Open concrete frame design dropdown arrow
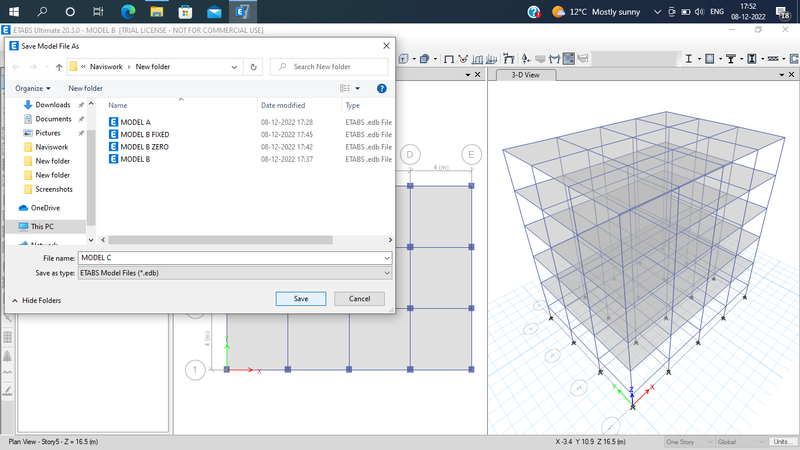The width and height of the screenshot is (800, 450). (x=720, y=59)
